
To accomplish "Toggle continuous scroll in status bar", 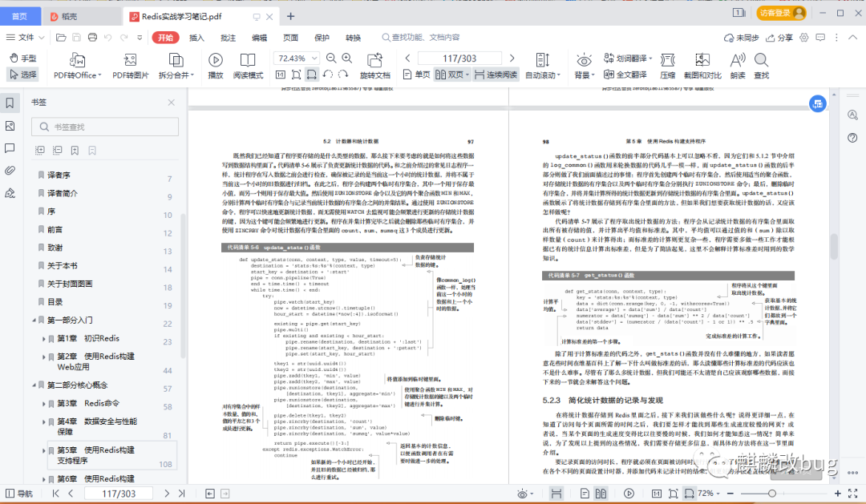I will [x=556, y=494].
